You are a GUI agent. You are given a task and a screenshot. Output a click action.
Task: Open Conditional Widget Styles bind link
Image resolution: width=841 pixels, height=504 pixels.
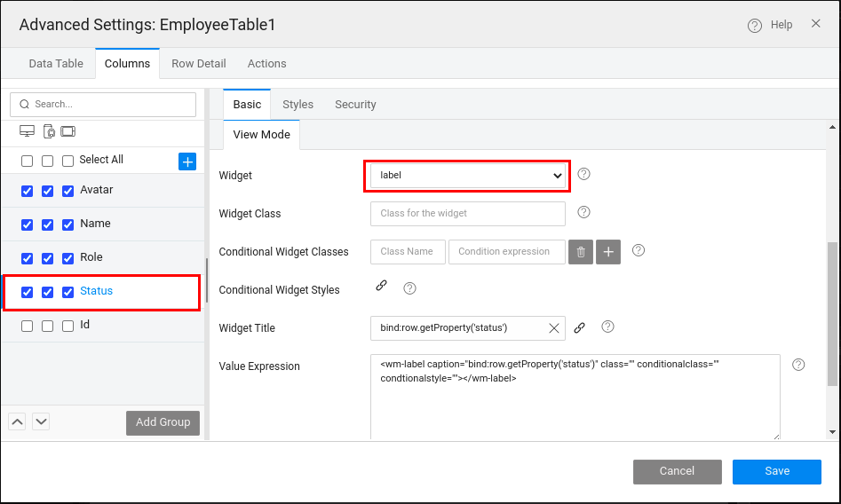click(381, 286)
